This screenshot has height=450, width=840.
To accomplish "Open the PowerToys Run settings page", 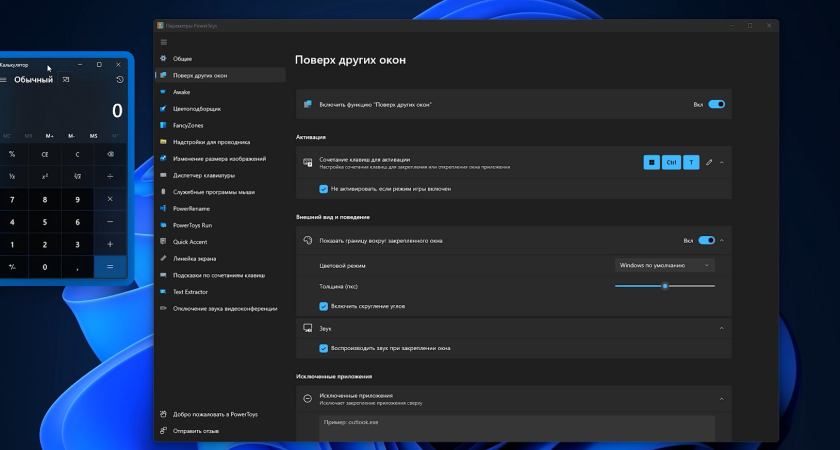I will coord(221,225).
